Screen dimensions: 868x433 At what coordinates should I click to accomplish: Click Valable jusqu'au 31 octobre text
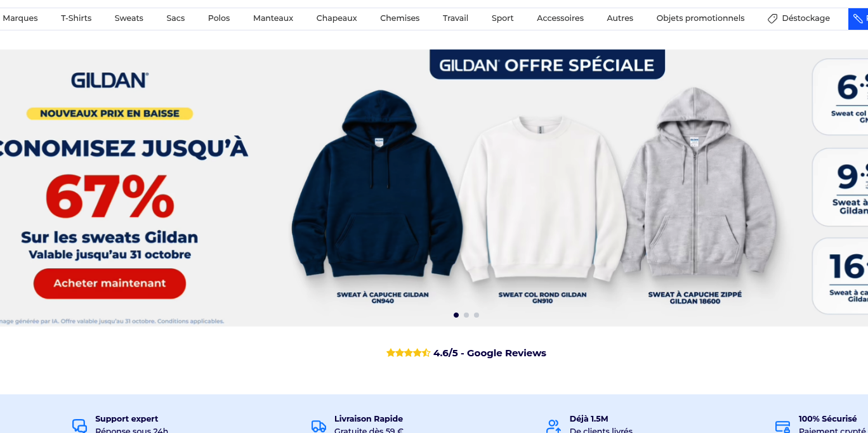point(110,255)
